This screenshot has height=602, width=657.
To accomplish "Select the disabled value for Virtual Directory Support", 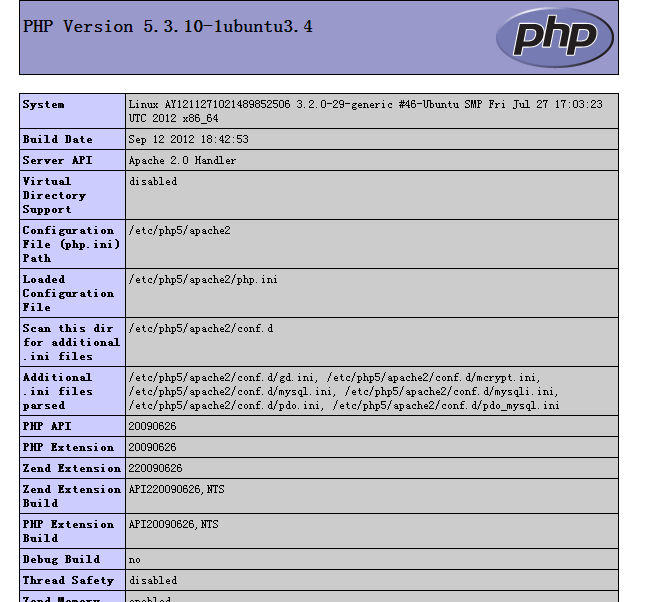I will pos(153,181).
